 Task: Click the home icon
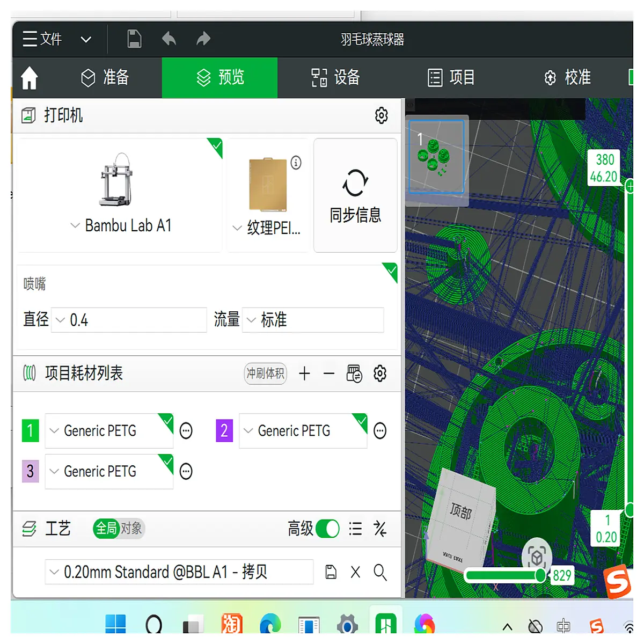pyautogui.click(x=30, y=78)
